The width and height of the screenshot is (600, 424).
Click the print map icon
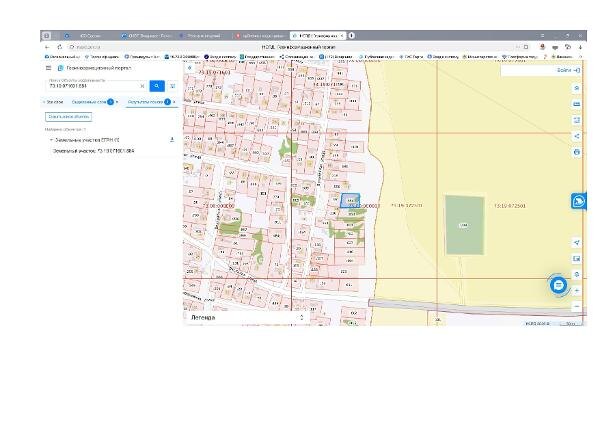click(x=577, y=152)
